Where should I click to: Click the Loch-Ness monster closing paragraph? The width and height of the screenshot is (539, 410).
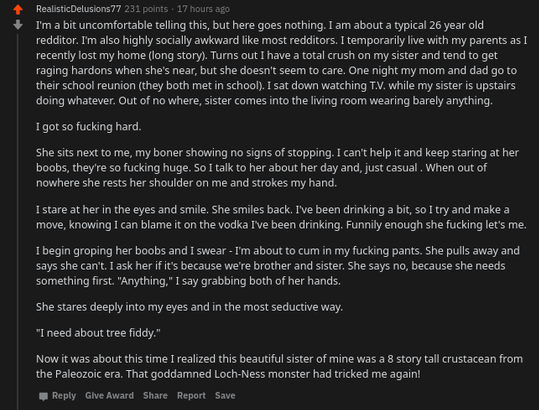pos(279,366)
